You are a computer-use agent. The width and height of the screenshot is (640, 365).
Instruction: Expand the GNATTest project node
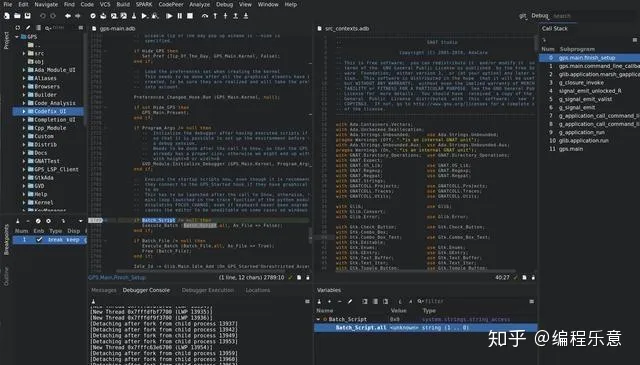(24, 161)
